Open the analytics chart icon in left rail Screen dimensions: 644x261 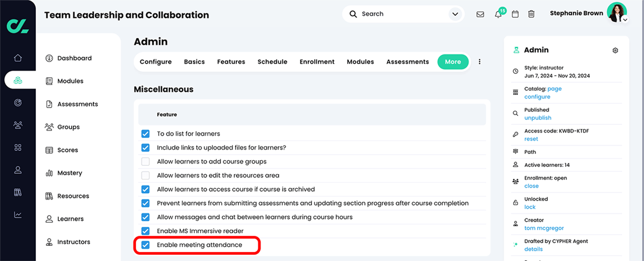(x=18, y=215)
